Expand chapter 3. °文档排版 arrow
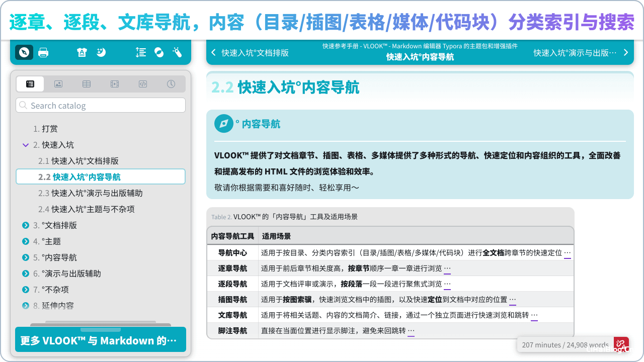 point(26,225)
